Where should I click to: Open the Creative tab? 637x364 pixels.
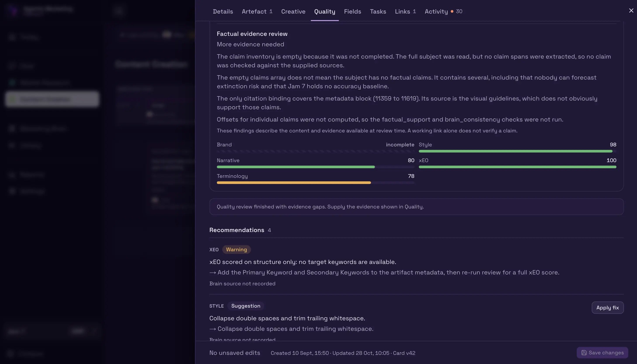[293, 12]
